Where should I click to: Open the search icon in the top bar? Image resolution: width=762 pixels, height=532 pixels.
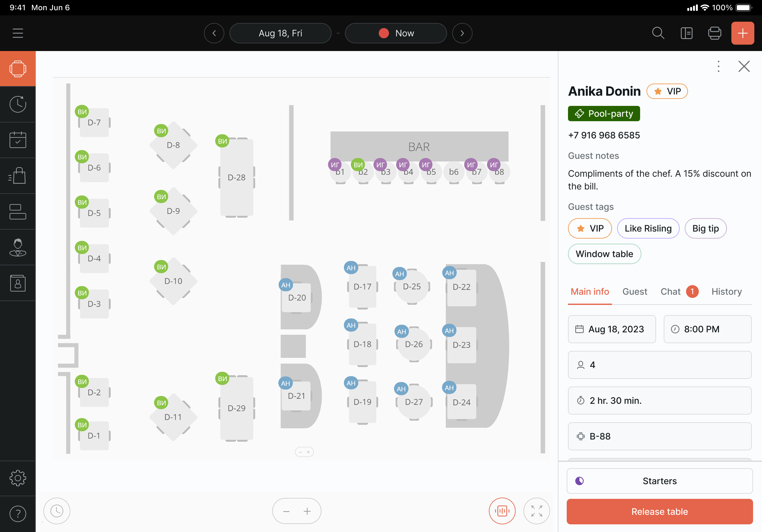click(x=658, y=33)
